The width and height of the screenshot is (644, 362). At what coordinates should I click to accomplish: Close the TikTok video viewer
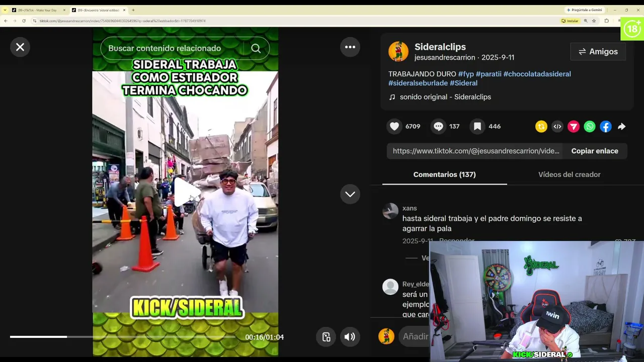pos(20,47)
